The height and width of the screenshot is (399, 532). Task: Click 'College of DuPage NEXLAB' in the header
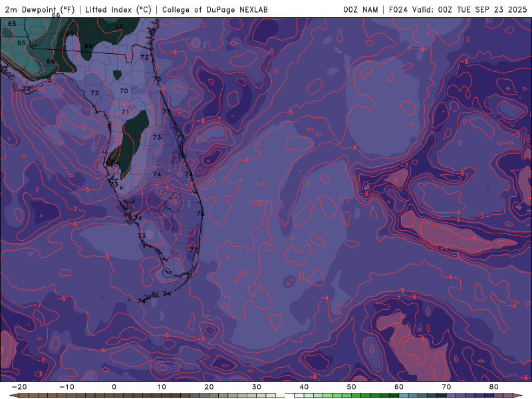tap(215, 9)
